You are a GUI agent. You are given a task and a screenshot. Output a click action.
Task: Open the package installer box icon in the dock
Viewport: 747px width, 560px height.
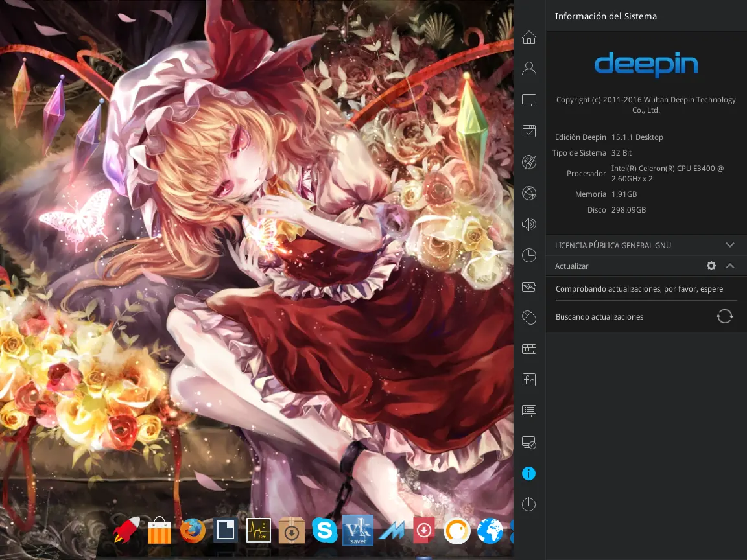coord(292,530)
